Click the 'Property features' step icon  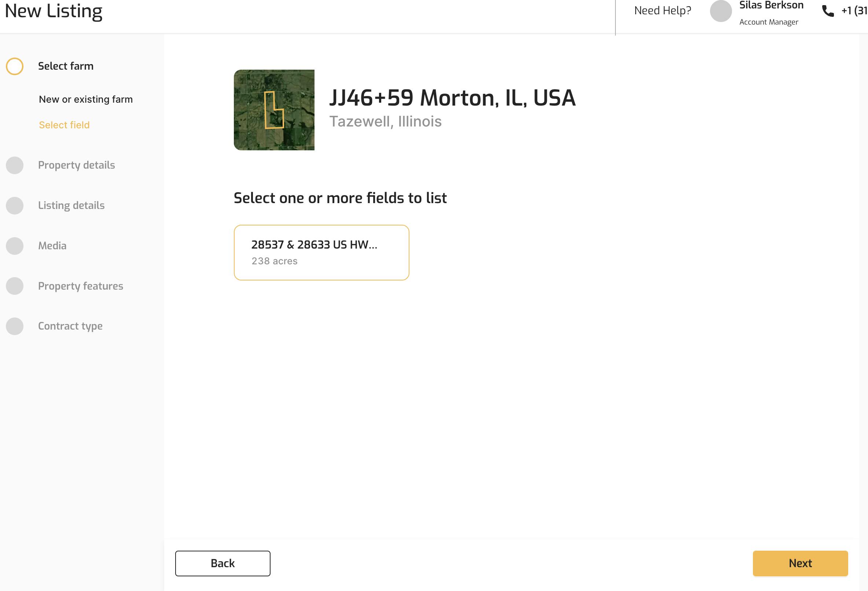(15, 286)
